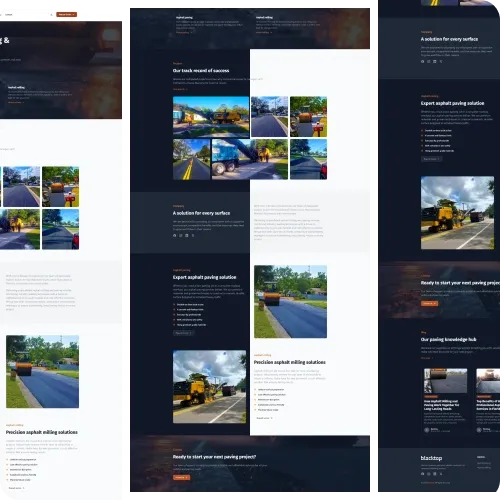Click first social icon in right panel solution section

pyautogui.click(x=423, y=61)
